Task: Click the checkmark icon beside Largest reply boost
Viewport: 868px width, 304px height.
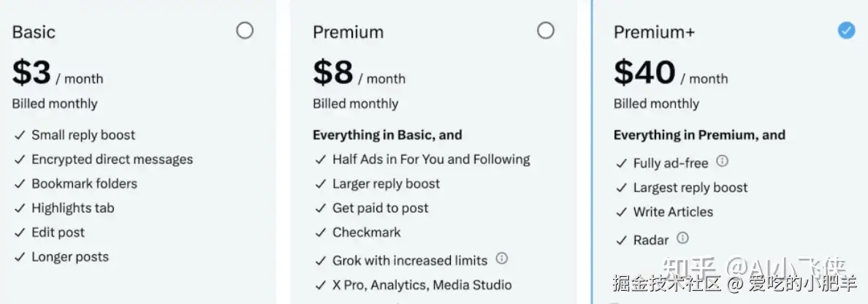Action: click(x=621, y=188)
